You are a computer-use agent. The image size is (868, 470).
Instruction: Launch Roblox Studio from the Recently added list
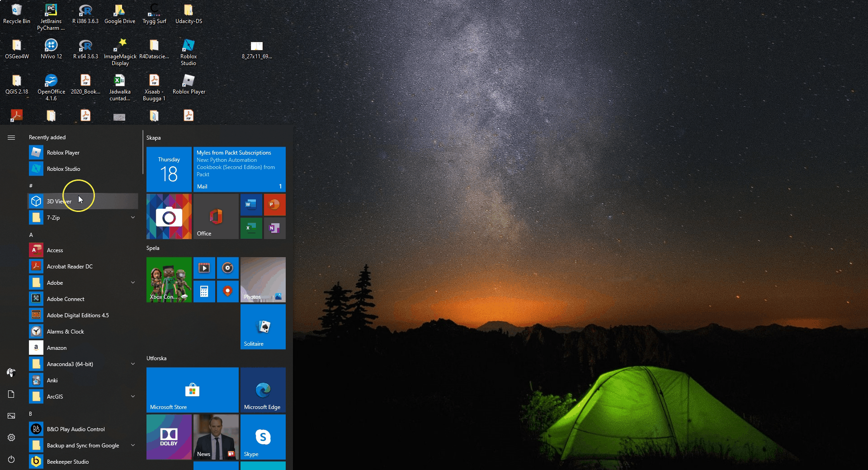click(83, 169)
